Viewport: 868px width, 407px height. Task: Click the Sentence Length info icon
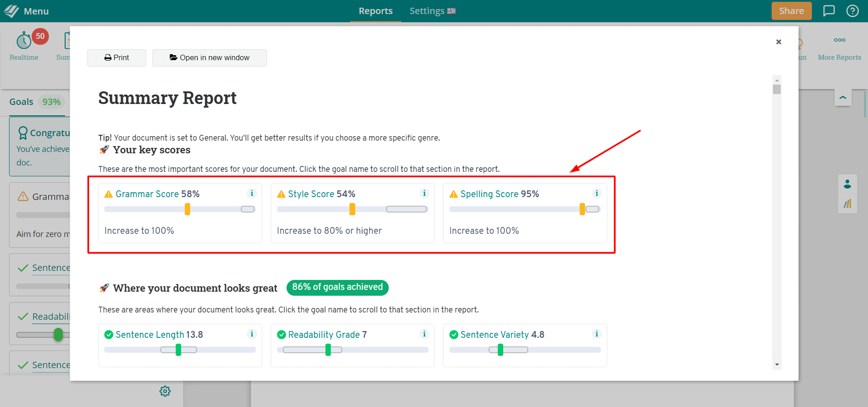tap(252, 334)
